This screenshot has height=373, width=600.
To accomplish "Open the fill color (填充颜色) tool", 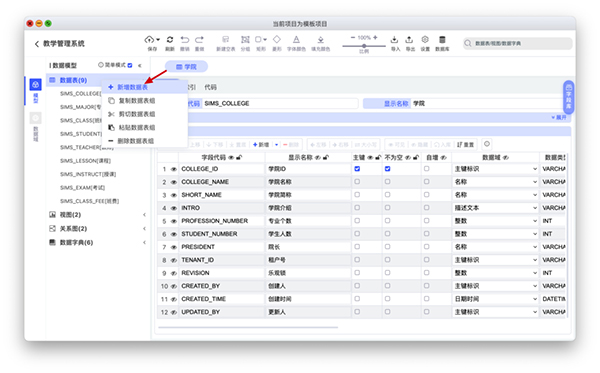I will [321, 39].
